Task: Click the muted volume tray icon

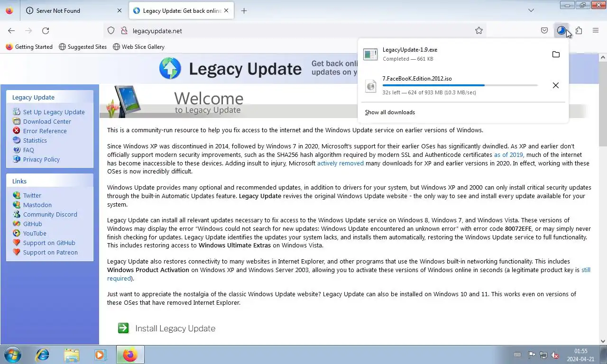Action: 555,355
